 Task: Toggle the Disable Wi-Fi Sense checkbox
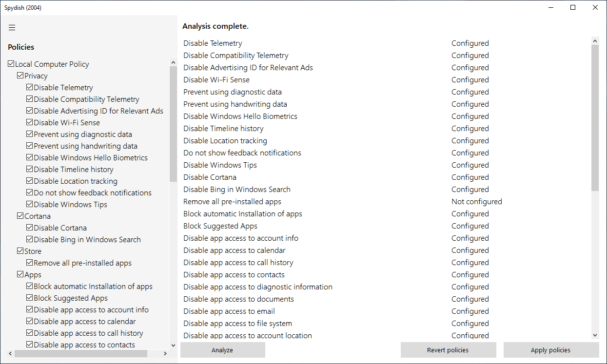coord(30,122)
